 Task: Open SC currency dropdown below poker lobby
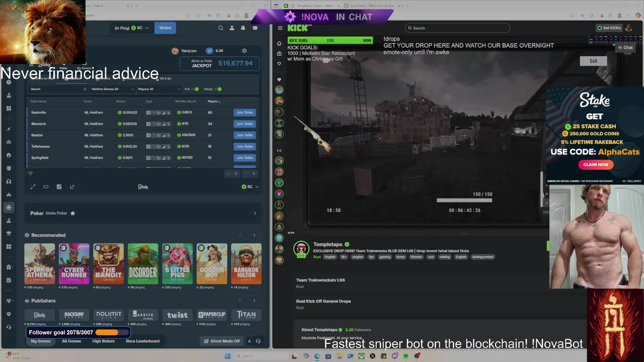[250, 187]
